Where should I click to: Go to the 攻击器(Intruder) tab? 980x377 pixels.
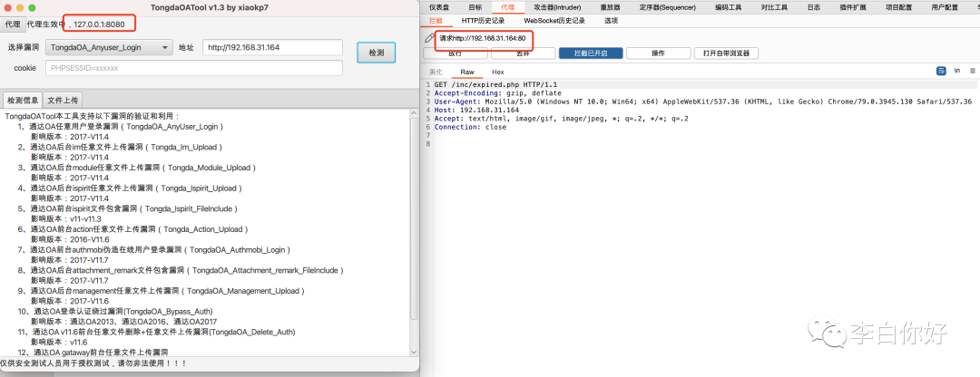(x=557, y=7)
